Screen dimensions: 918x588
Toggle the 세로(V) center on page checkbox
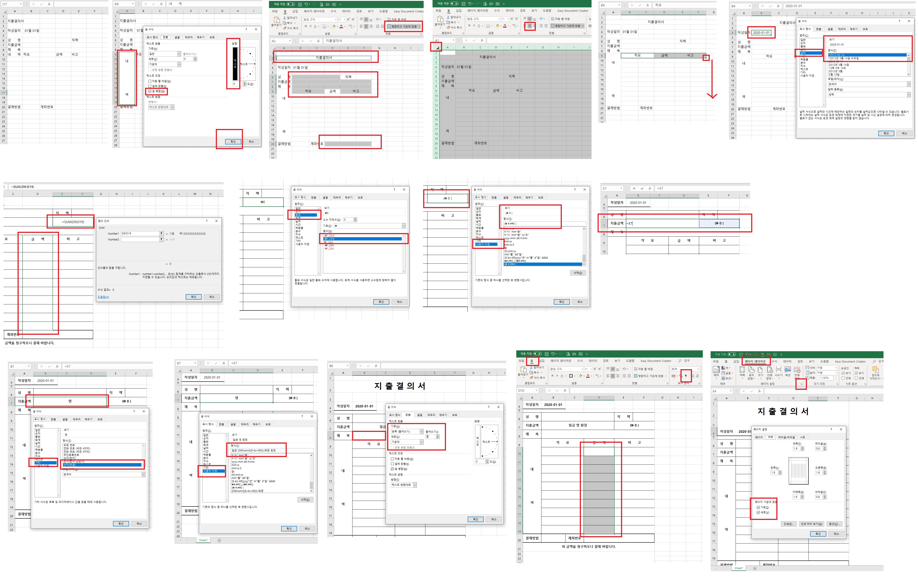pyautogui.click(x=758, y=512)
